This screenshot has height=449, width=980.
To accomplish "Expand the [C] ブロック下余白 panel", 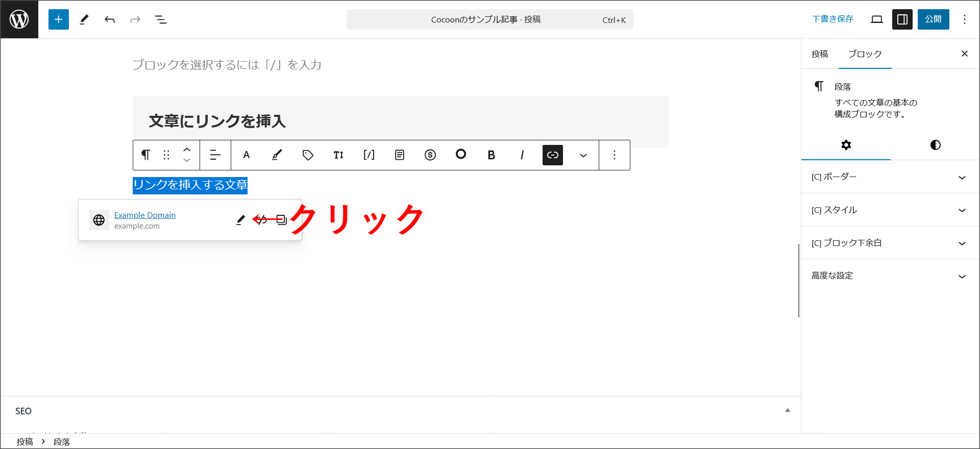I will (890, 243).
